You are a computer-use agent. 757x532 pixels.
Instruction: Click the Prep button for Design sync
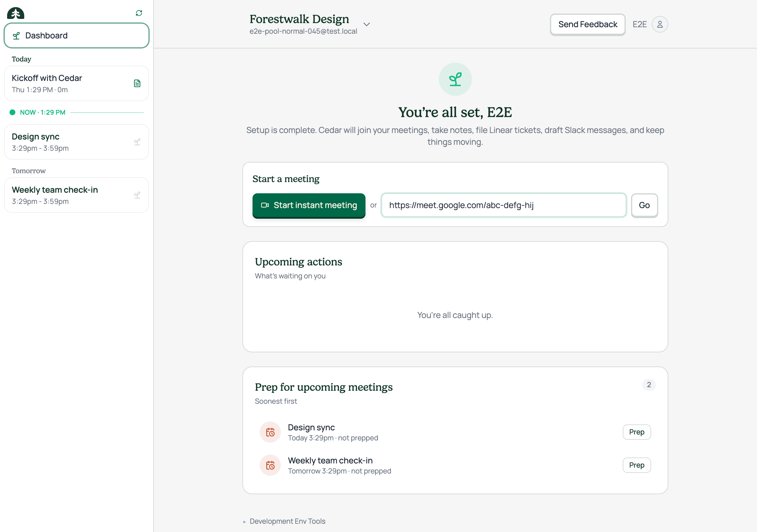[637, 432]
